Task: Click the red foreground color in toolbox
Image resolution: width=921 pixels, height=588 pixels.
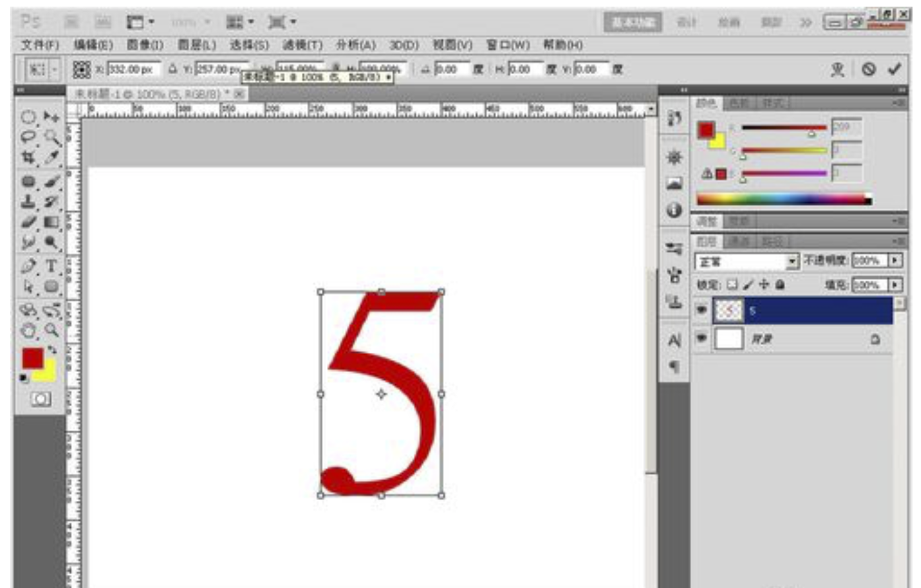Action: pyautogui.click(x=33, y=359)
